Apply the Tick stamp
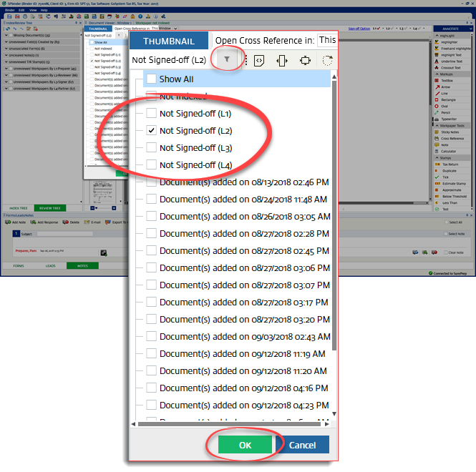The image size is (476, 472). pyautogui.click(x=442, y=177)
